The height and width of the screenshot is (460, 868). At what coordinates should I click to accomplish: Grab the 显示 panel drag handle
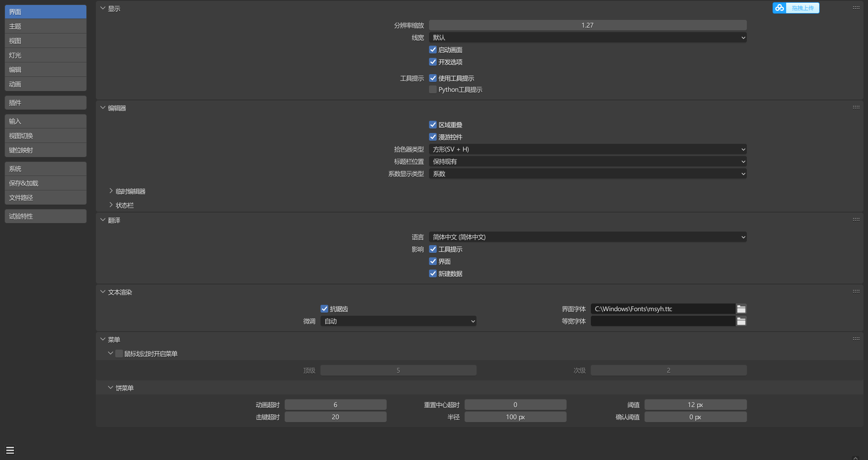click(856, 8)
